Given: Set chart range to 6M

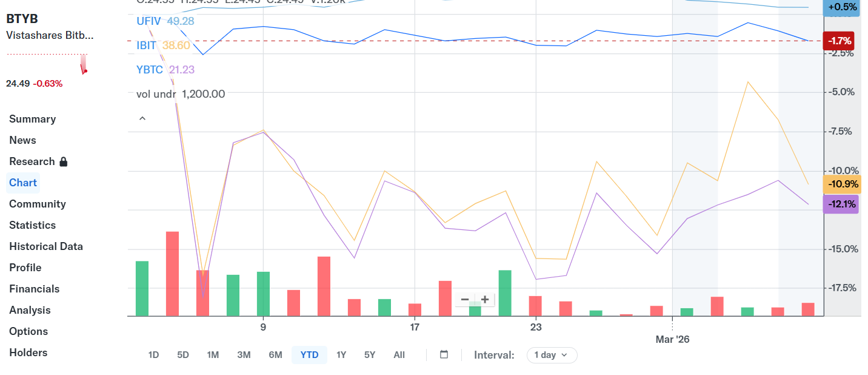Looking at the screenshot, I should (275, 355).
